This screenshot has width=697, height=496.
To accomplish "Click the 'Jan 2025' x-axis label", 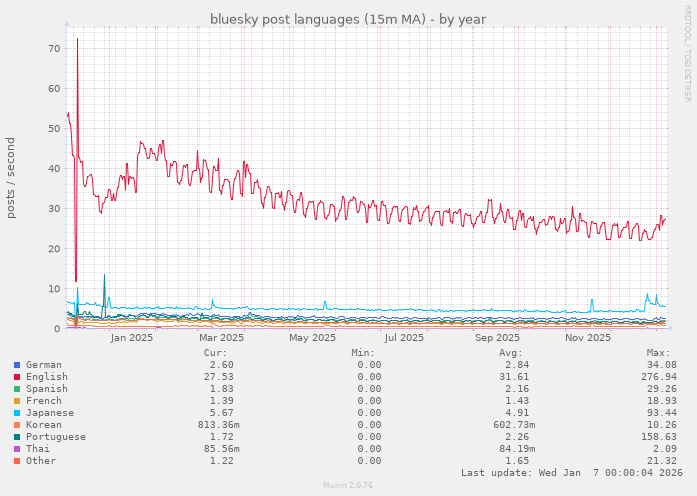I will (x=132, y=338).
